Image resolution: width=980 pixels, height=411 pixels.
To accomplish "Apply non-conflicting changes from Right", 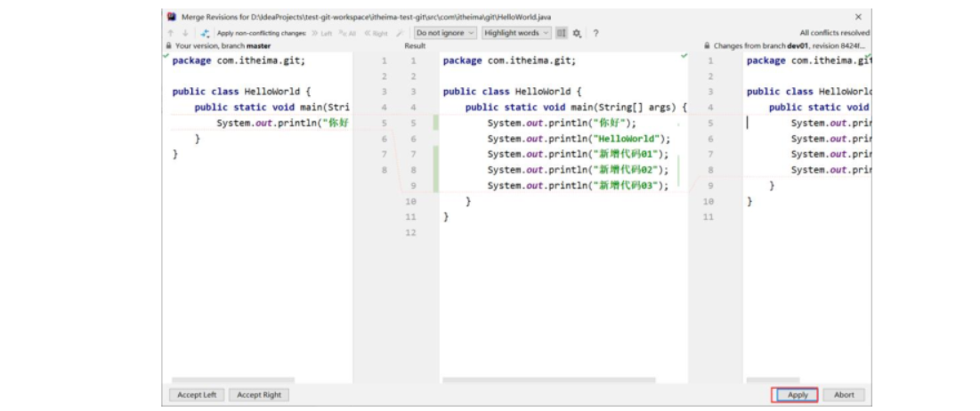I will pyautogui.click(x=377, y=33).
